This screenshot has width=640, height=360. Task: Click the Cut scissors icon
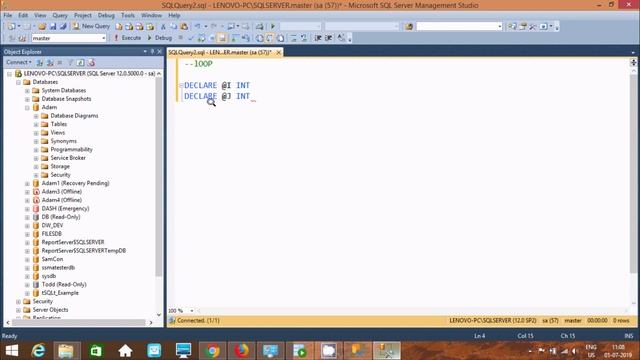[x=163, y=27]
